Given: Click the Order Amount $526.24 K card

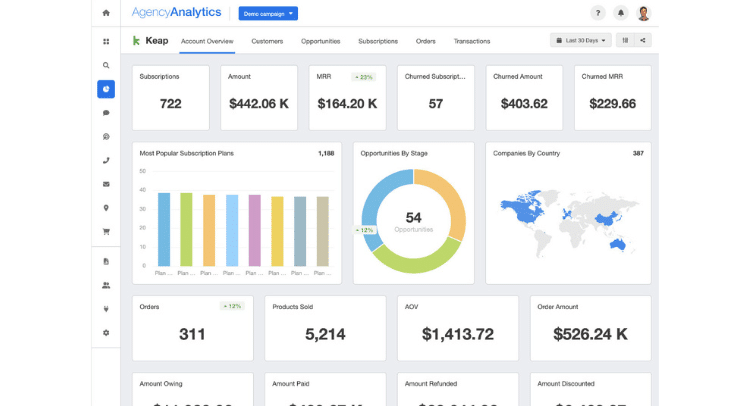Looking at the screenshot, I should pyautogui.click(x=591, y=328).
